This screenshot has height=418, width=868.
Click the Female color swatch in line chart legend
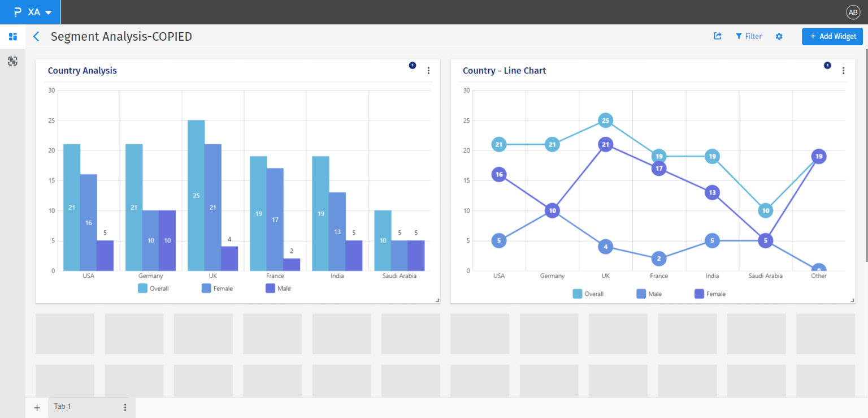[699, 294]
